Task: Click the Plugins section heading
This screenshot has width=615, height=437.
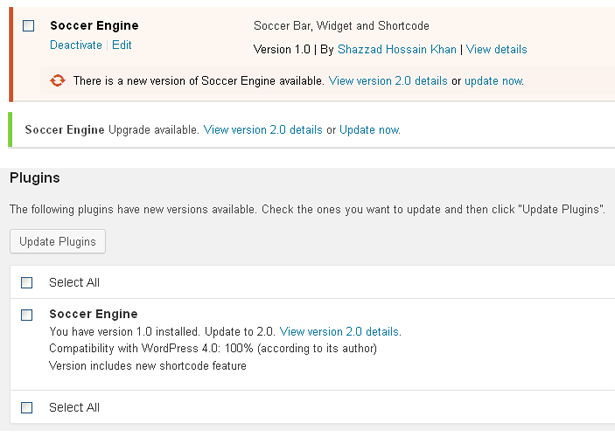Action: [35, 178]
